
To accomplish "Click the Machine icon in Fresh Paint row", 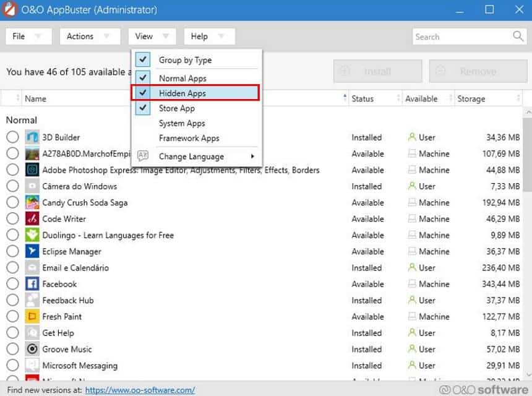I will 412,316.
